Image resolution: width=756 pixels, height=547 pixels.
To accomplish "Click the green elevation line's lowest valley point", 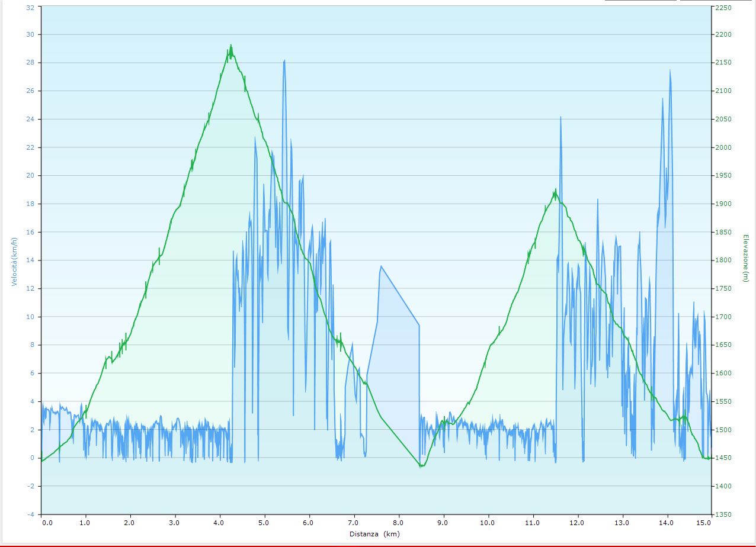I will pos(421,466).
